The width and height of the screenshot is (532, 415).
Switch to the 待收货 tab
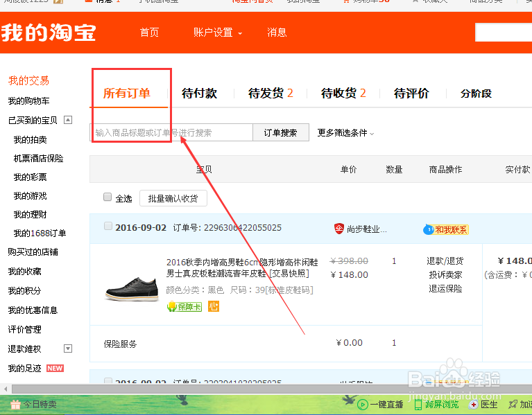(343, 93)
